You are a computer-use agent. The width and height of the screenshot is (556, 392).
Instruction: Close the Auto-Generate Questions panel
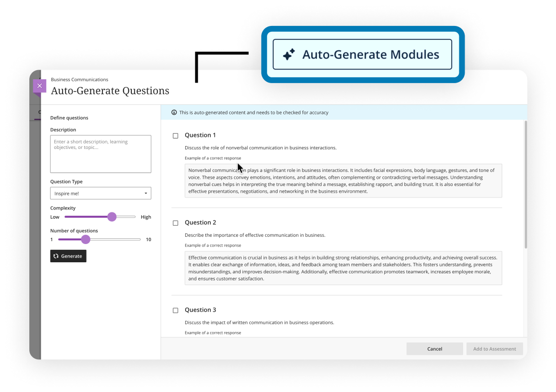pyautogui.click(x=39, y=86)
